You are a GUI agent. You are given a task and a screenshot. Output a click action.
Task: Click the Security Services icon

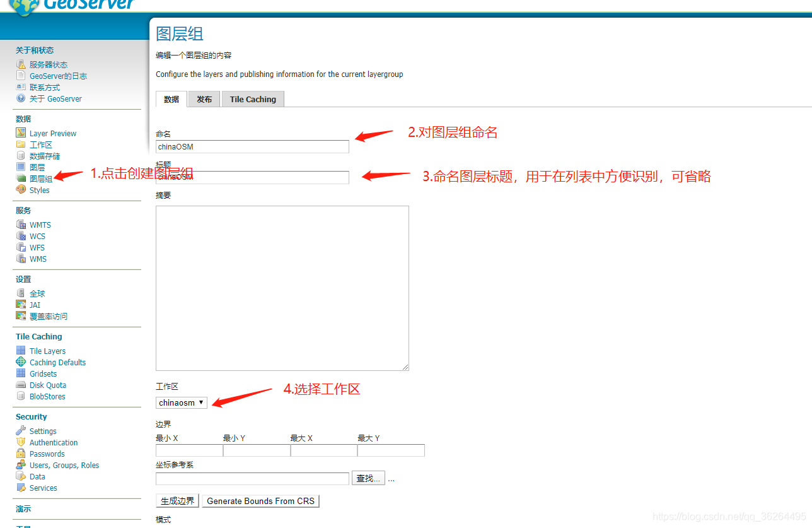(21, 488)
